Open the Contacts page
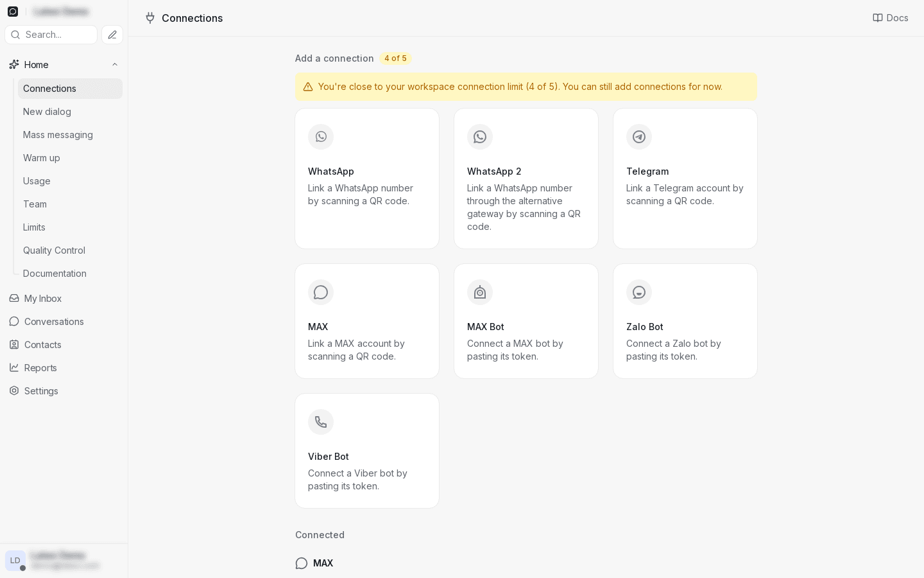924x578 pixels. 64,344
